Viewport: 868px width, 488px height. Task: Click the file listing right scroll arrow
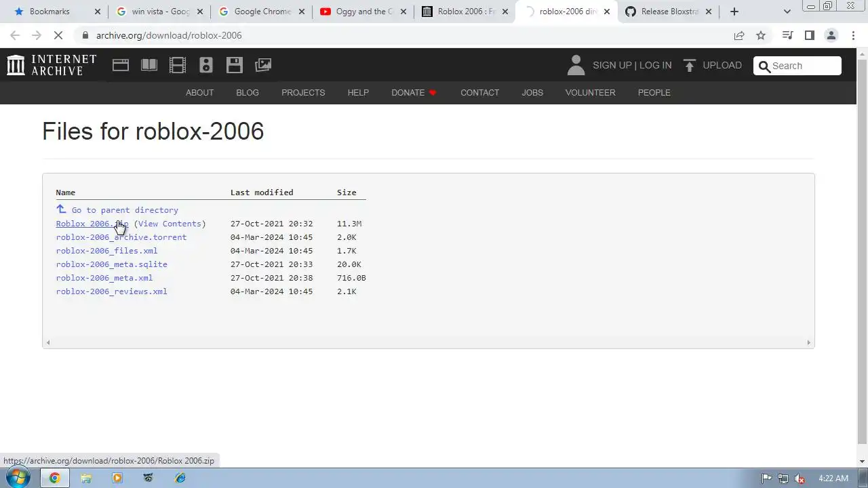tap(808, 343)
